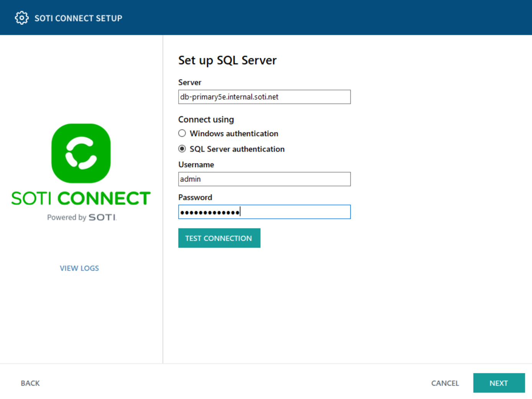Cancel the SOTI Connect setup
The image size is (532, 399).
click(445, 383)
